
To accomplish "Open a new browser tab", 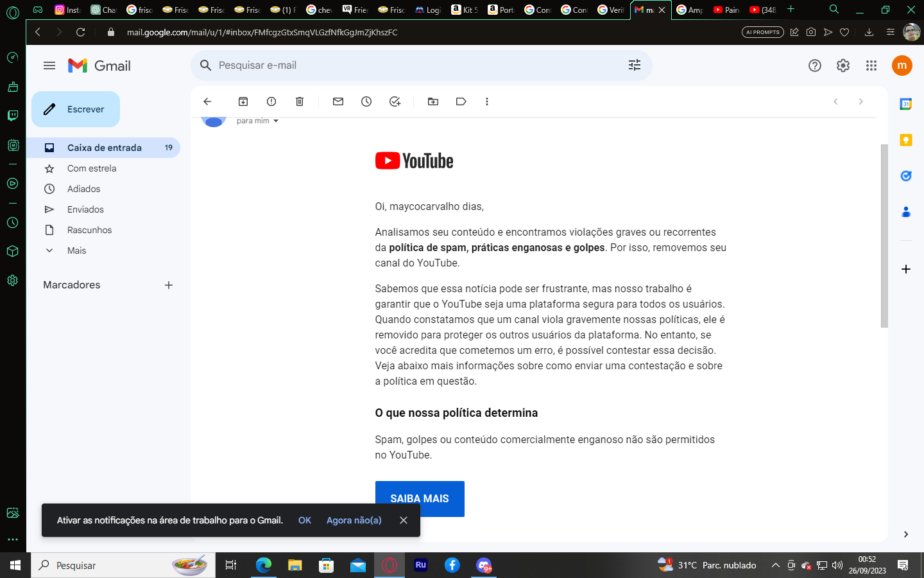I will 791,9.
